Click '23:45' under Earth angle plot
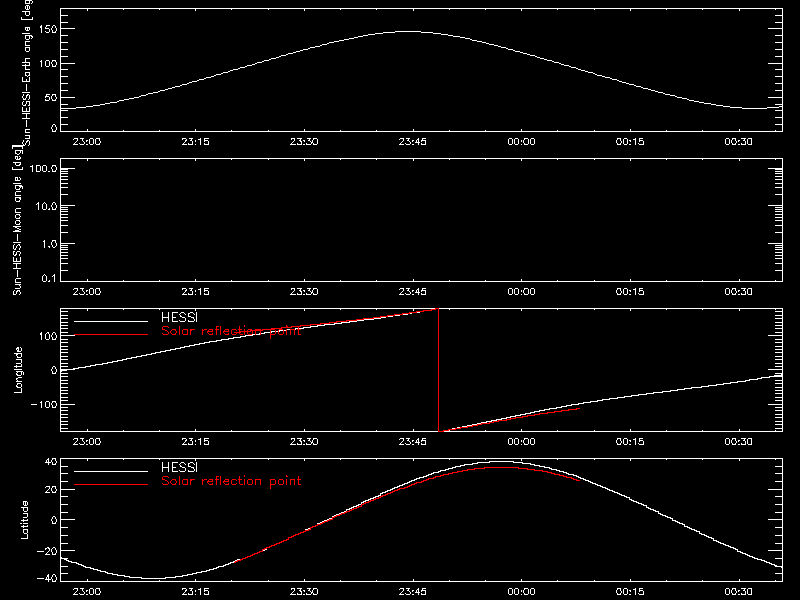The width and height of the screenshot is (800, 600). click(x=413, y=142)
